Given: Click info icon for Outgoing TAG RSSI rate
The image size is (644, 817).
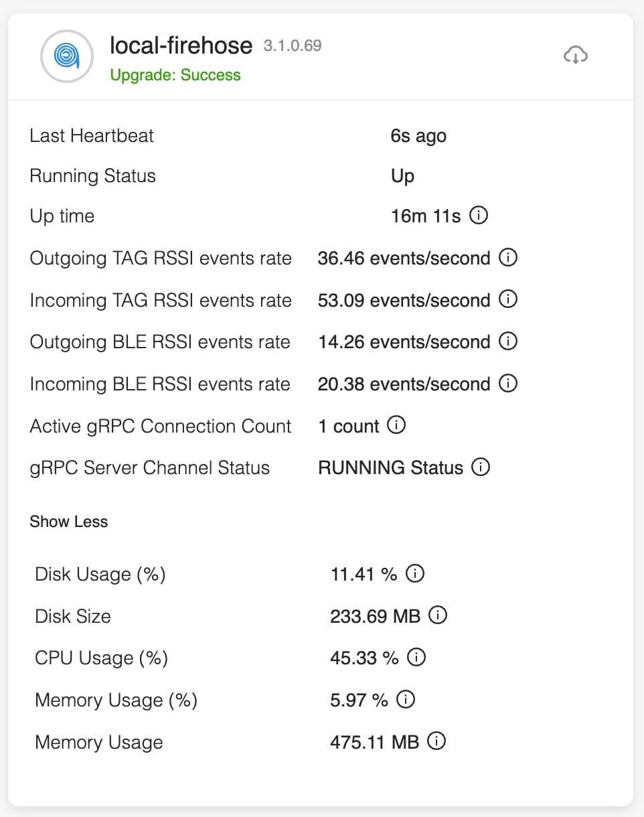Looking at the screenshot, I should pos(509,257).
